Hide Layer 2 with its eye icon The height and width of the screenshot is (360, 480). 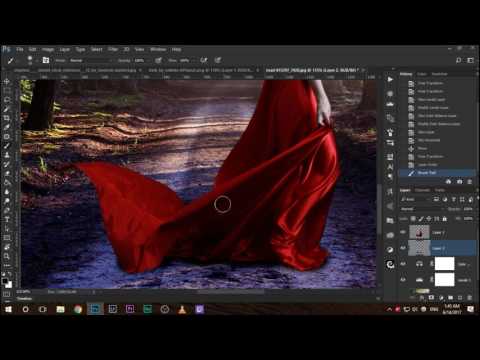pos(403,248)
